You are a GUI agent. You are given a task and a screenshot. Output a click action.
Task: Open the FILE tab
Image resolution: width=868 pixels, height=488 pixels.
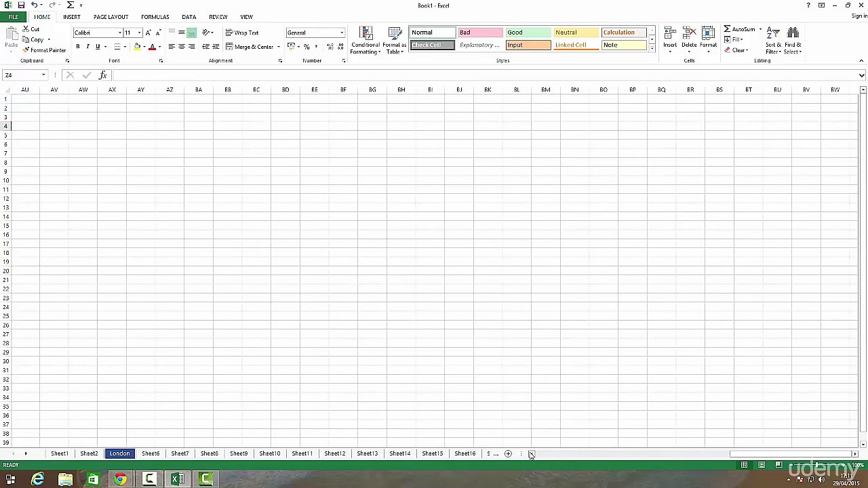14,17
